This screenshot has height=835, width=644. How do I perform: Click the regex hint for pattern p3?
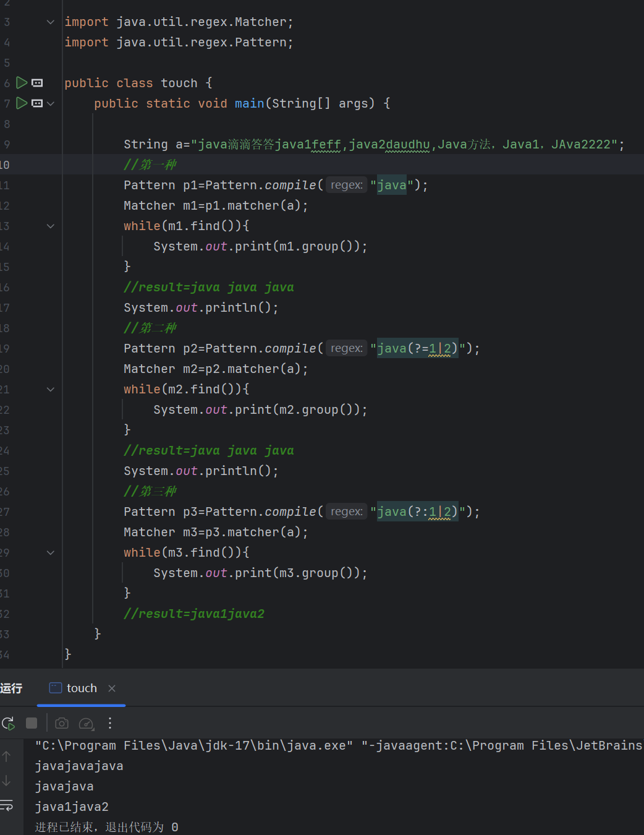click(347, 512)
